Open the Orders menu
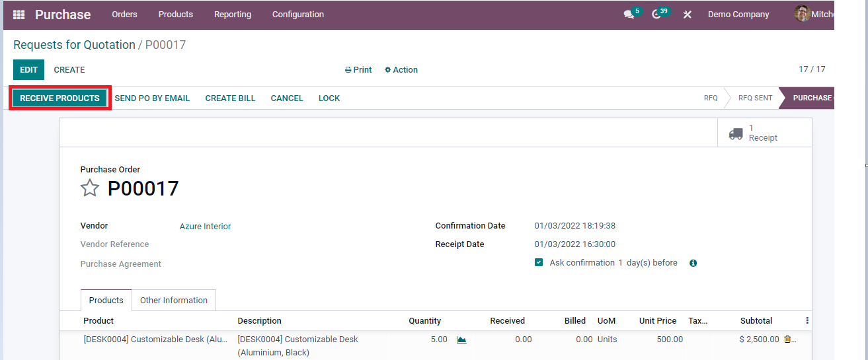 (x=124, y=15)
